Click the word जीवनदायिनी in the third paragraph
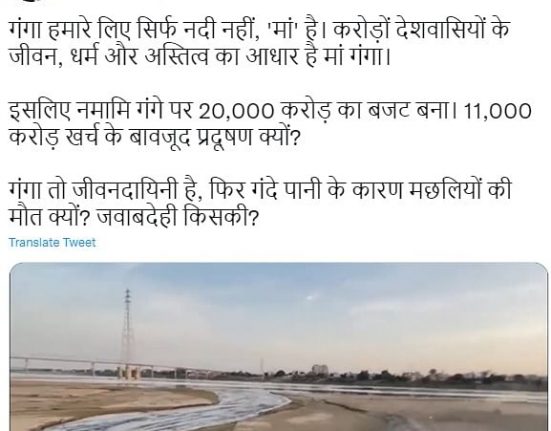The height and width of the screenshot is (431, 551). coord(125,191)
